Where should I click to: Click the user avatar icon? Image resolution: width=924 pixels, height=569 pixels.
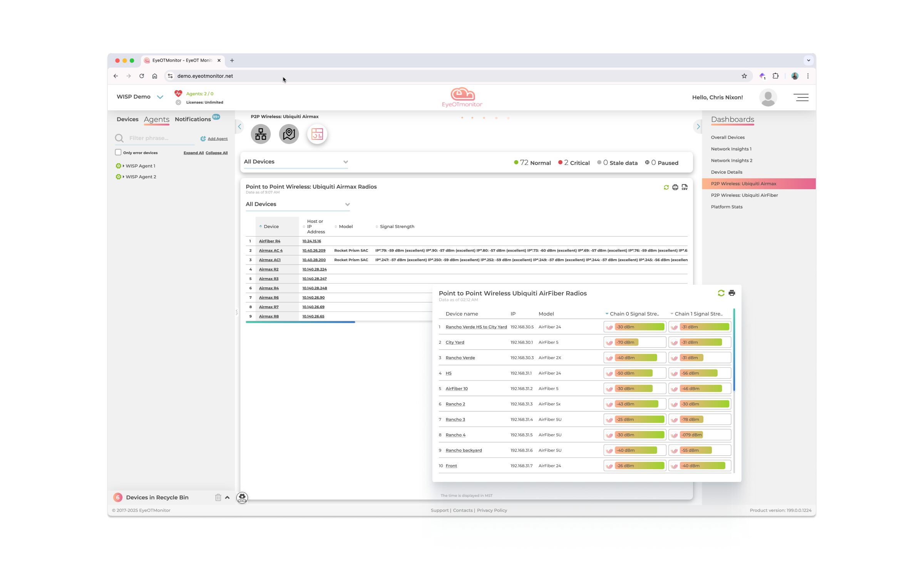tap(768, 97)
